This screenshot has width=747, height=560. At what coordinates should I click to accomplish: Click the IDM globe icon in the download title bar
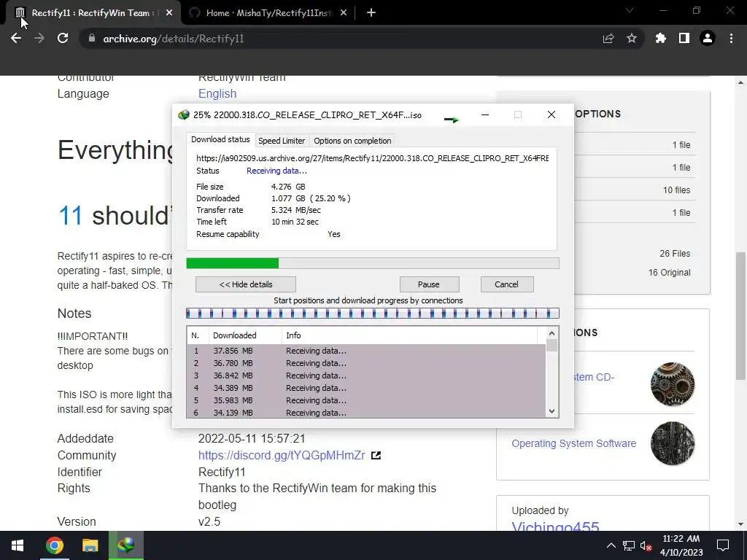click(x=183, y=114)
